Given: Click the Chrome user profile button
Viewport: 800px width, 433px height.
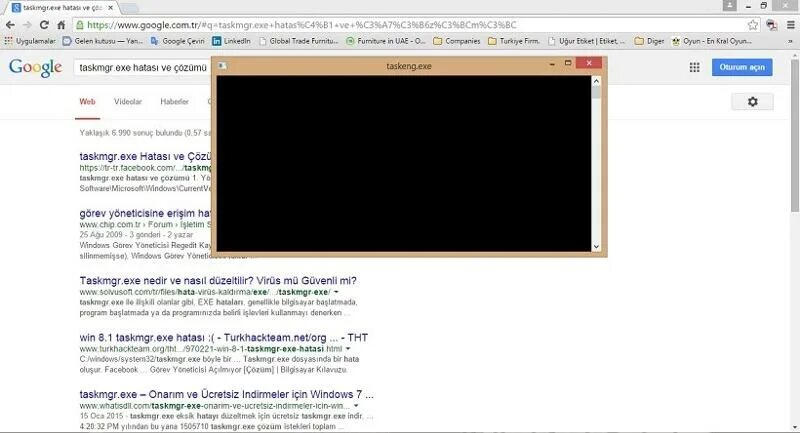Looking at the screenshot, I should 730,5.
